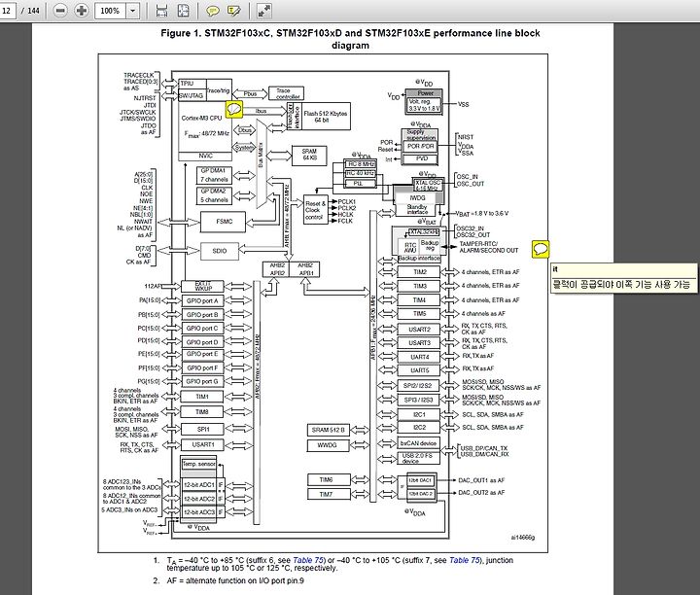The image size is (700, 595).
Task: Click the Korean text in the comment popup
Action: pos(621,284)
